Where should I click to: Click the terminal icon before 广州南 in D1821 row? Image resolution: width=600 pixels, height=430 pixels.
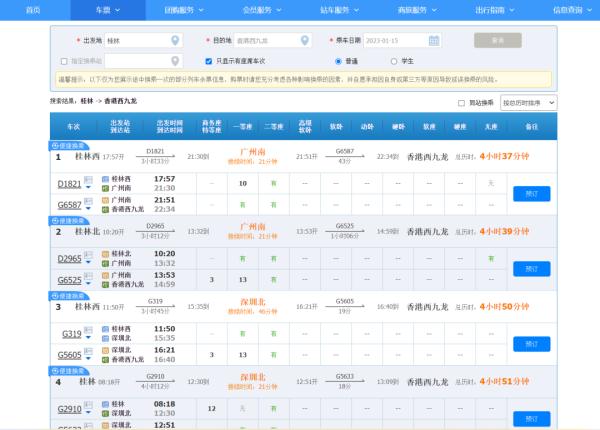pos(105,188)
